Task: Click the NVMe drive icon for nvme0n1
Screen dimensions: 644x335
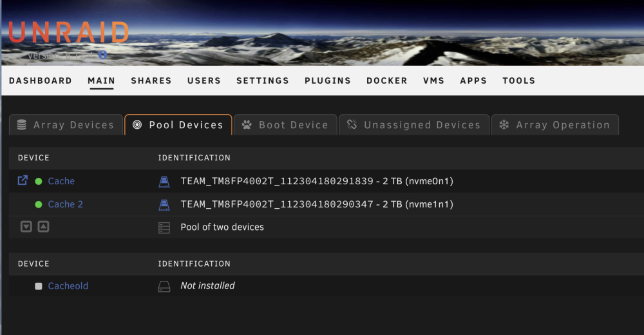Action: click(x=164, y=181)
